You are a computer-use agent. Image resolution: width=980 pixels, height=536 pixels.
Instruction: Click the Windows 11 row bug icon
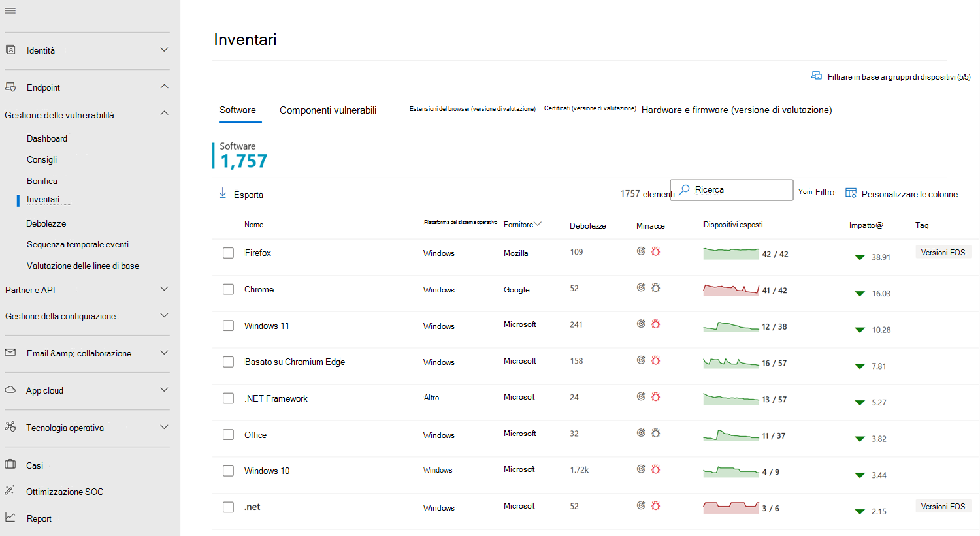tap(656, 324)
